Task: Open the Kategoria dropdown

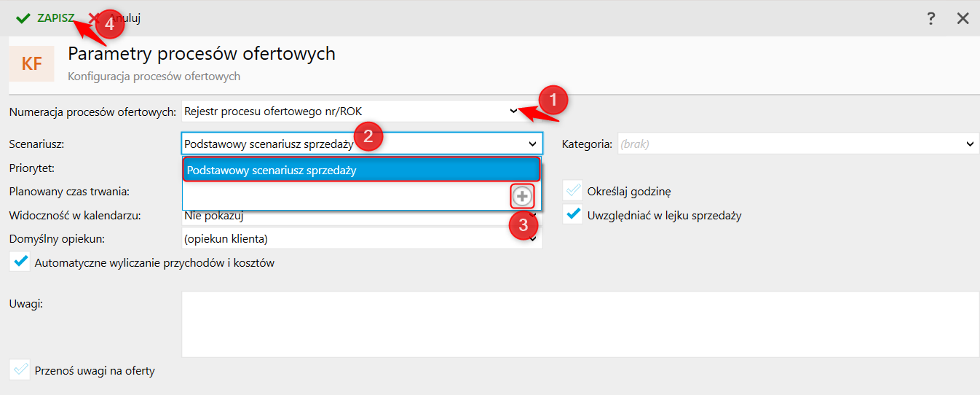Action: click(x=970, y=144)
